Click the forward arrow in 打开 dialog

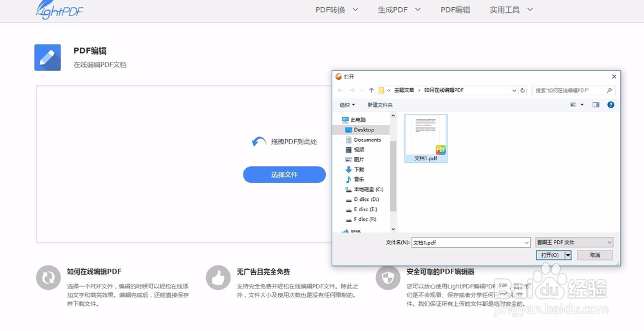[352, 90]
